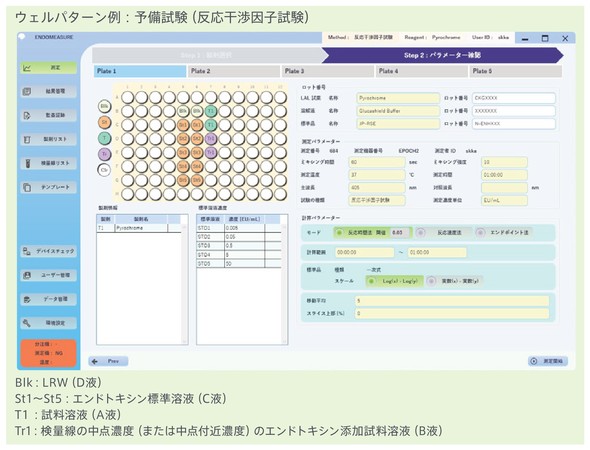590x450 pixels.
Task: Click the purple Tr well-type marker
Action: pos(105,154)
